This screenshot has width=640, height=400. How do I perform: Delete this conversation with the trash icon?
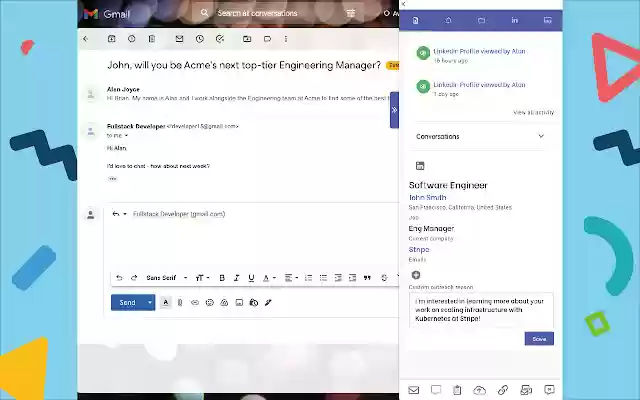[x=151, y=39]
